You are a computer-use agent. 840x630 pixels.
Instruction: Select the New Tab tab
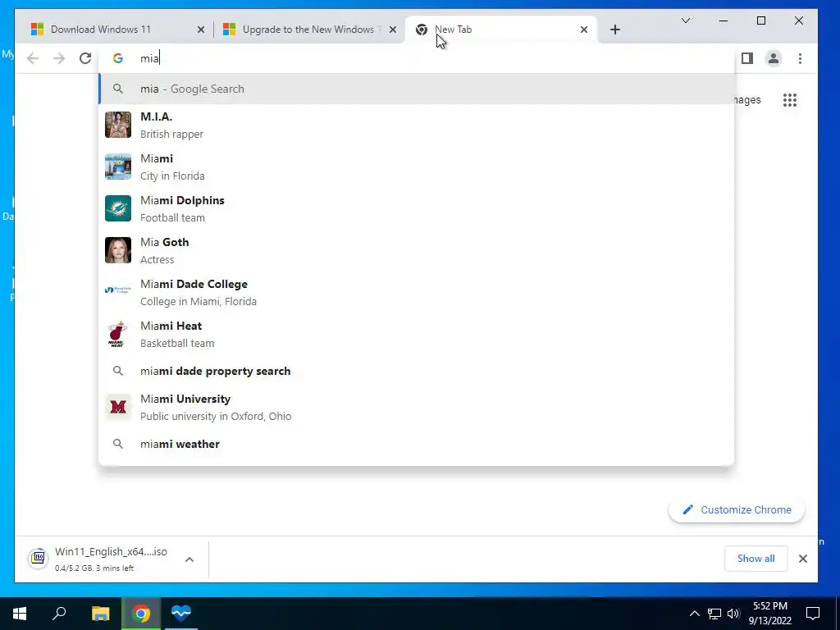coord(501,30)
